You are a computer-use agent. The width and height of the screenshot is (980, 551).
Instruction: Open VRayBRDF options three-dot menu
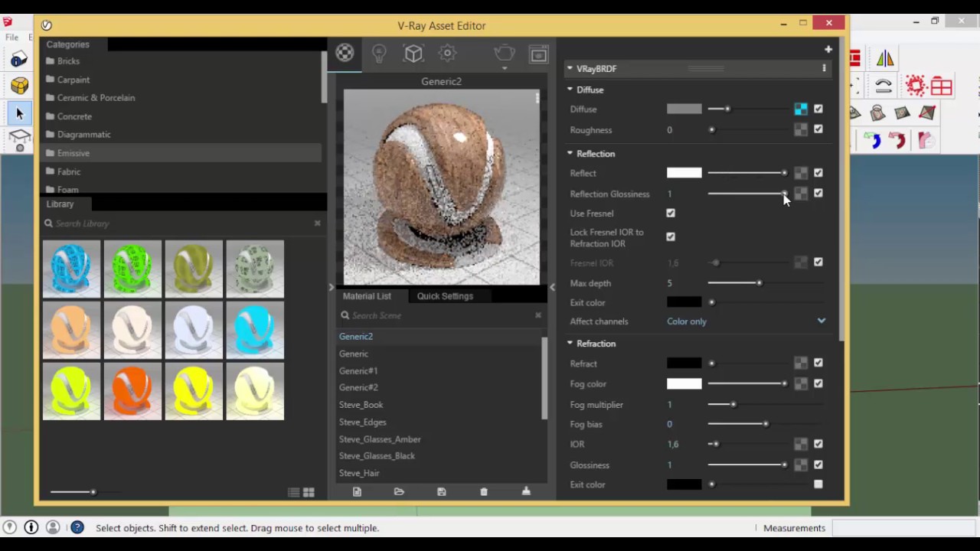[x=824, y=69]
